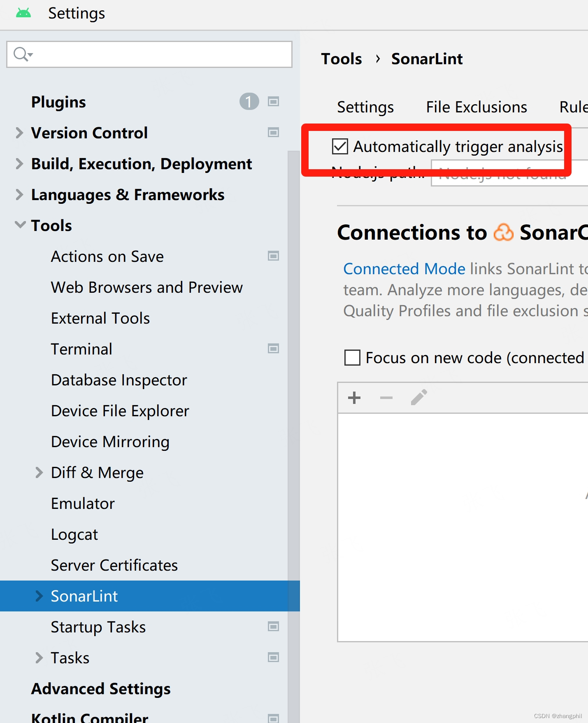
Task: Open the File Exclusions tab
Action: point(476,107)
